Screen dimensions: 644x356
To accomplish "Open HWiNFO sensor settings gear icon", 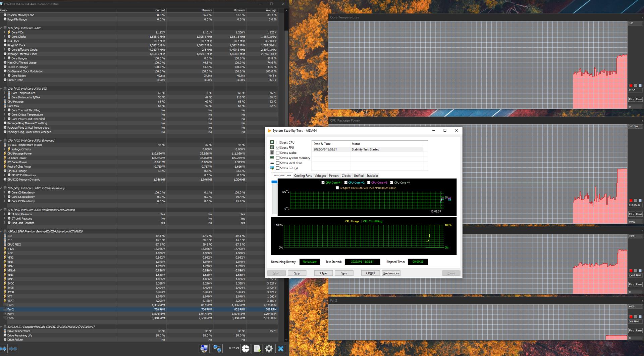I will 269,349.
